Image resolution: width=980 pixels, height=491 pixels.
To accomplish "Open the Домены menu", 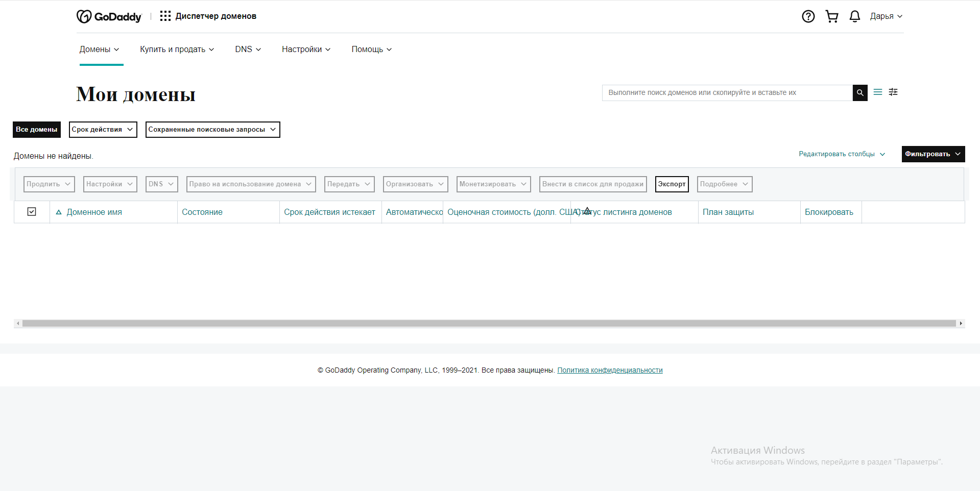I will tap(100, 50).
